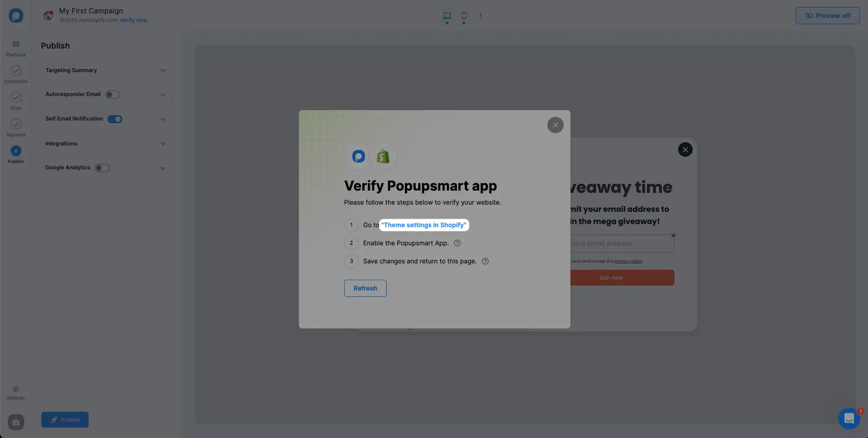
Task: Expand the Google Analytics chevron
Action: click(163, 168)
